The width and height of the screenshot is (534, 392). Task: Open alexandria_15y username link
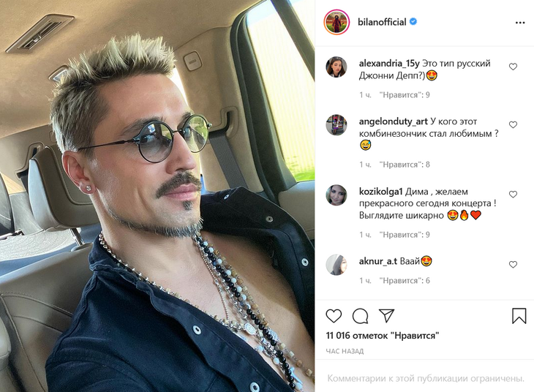pyautogui.click(x=389, y=64)
